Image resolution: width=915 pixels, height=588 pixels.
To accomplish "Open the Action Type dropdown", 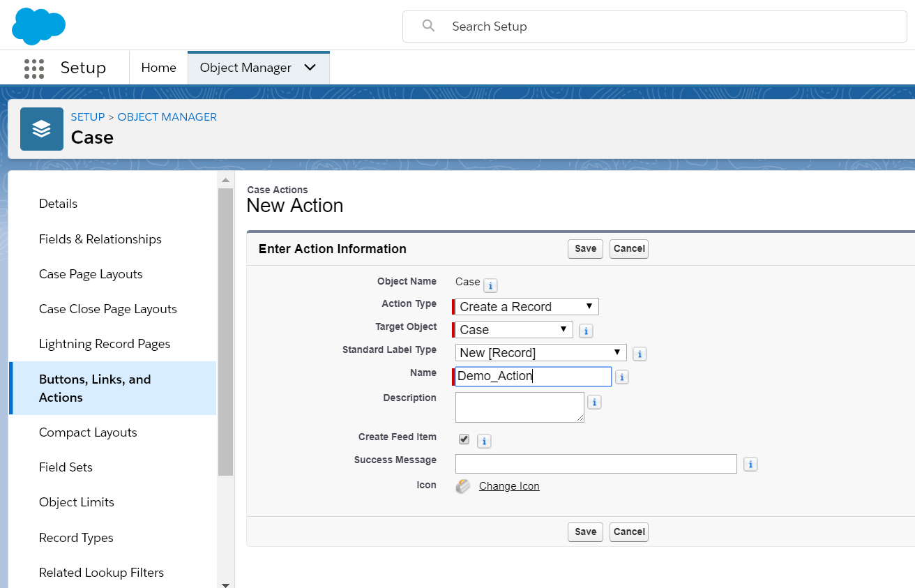I will [x=590, y=306].
